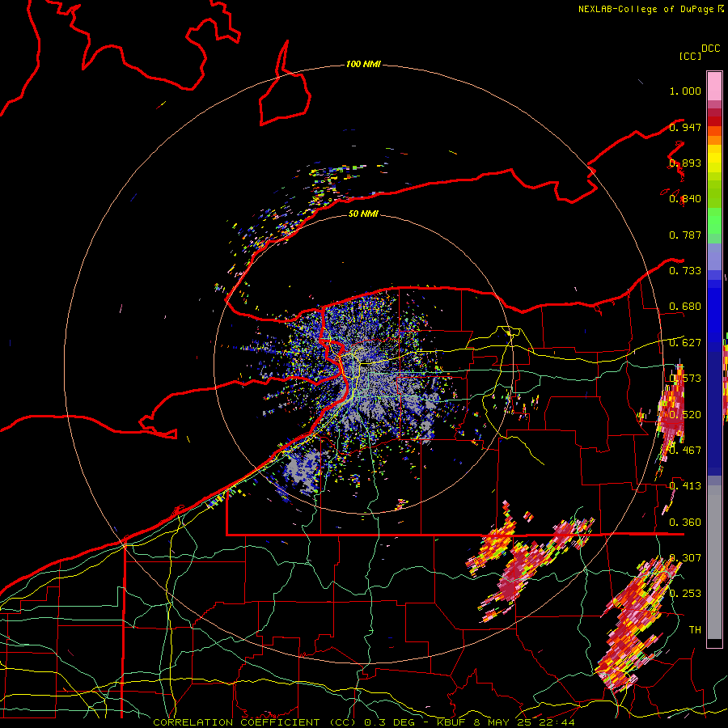This screenshot has height=728, width=728.
Task: Pick the gray swatch beside 0.307
Action: (x=714, y=562)
